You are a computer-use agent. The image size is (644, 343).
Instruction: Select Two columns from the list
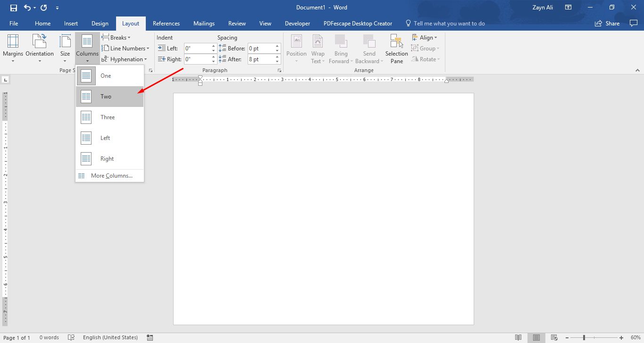(x=105, y=96)
